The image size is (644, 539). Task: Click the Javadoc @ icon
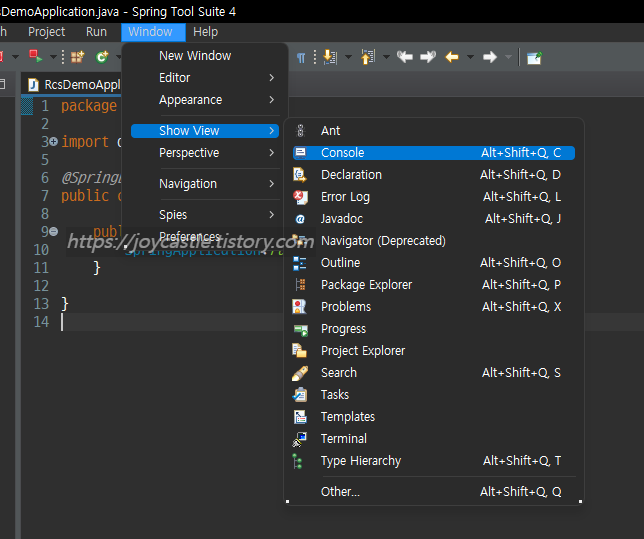click(300, 219)
